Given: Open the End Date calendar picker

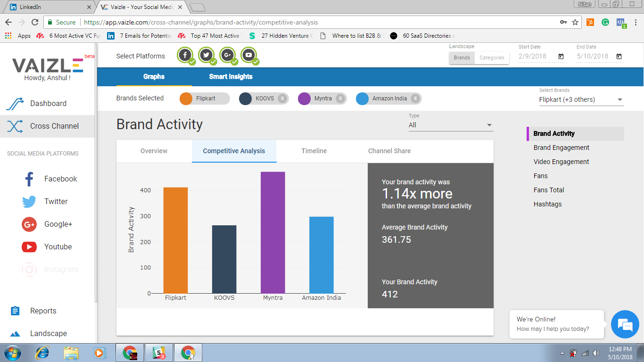Looking at the screenshot, I should coord(619,57).
